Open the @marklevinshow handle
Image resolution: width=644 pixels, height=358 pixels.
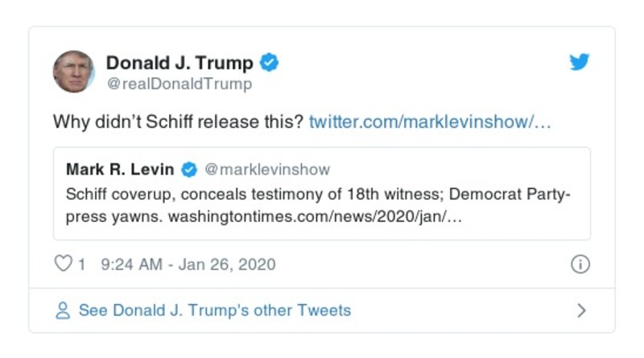click(267, 170)
